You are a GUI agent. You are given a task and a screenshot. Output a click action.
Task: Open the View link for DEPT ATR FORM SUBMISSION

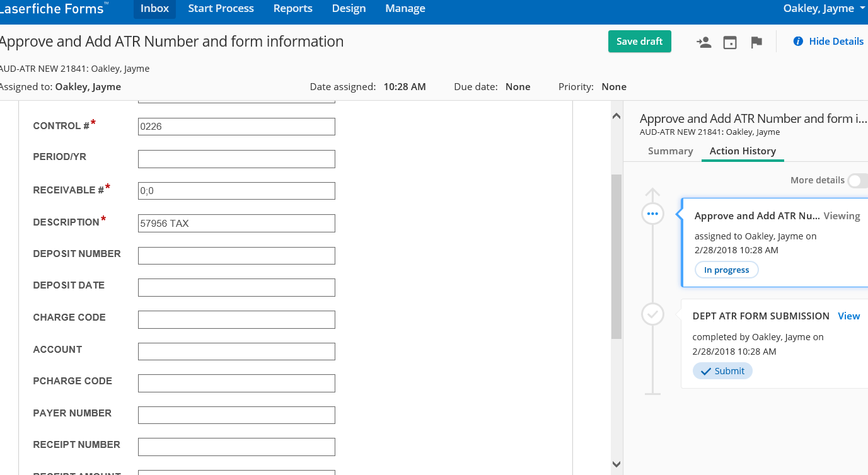[x=848, y=316]
